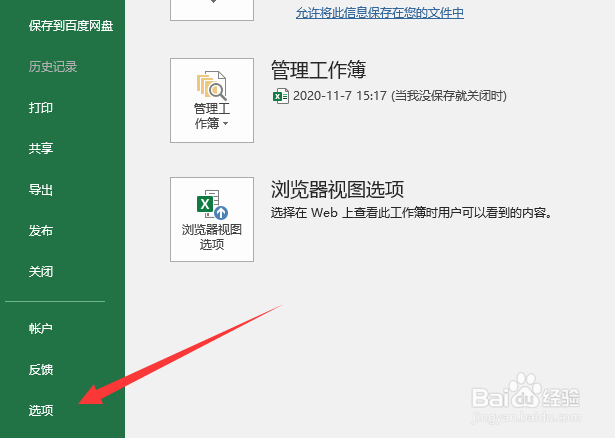
Task: Select 导出 (Export) in the sidebar
Action: point(41,190)
